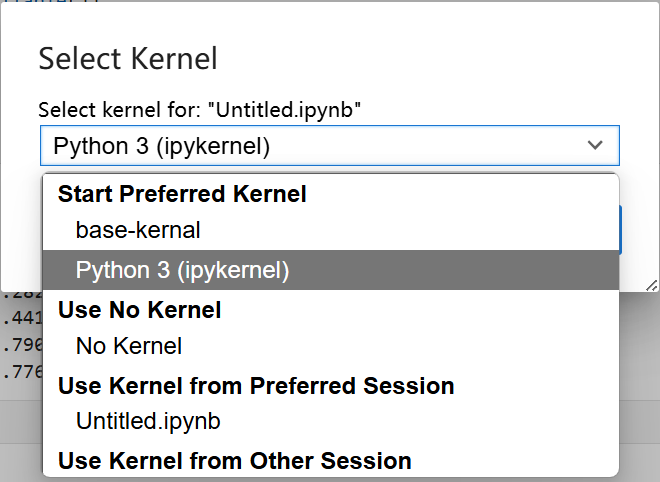The width and height of the screenshot is (660, 482).
Task: Click the Select Kernel dialog title
Action: (127, 58)
